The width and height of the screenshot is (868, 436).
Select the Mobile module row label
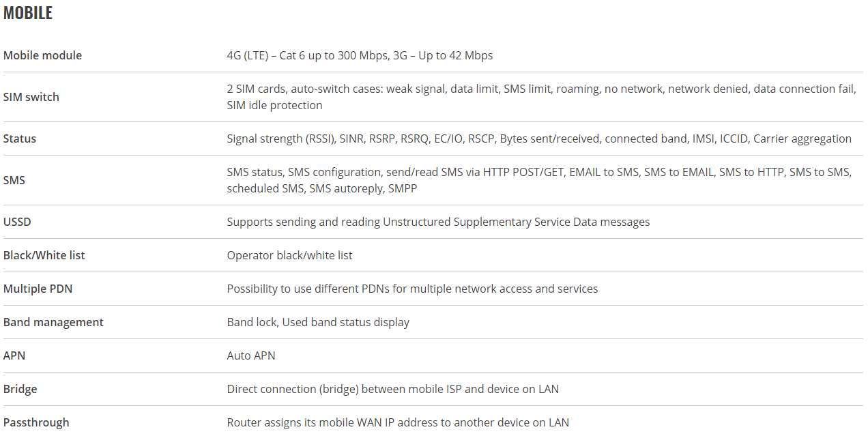42,55
